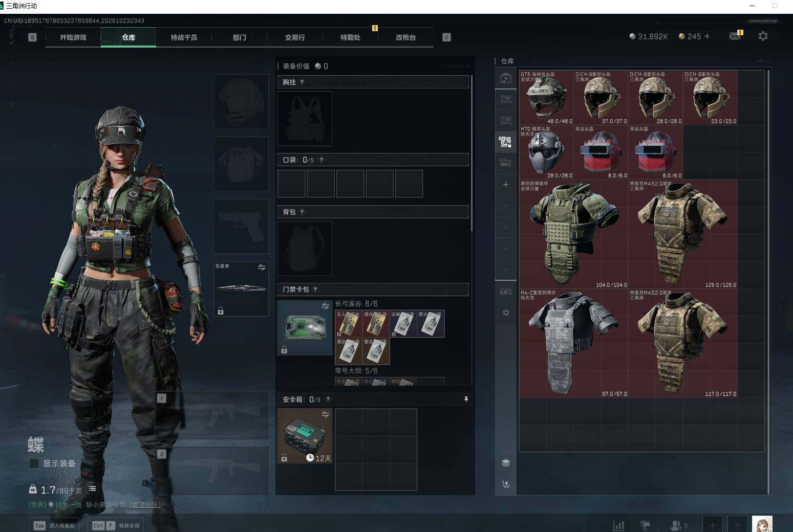Screen dimensions: 793x532
Task: Click the help question mark beside 背包
Action: click(302, 212)
